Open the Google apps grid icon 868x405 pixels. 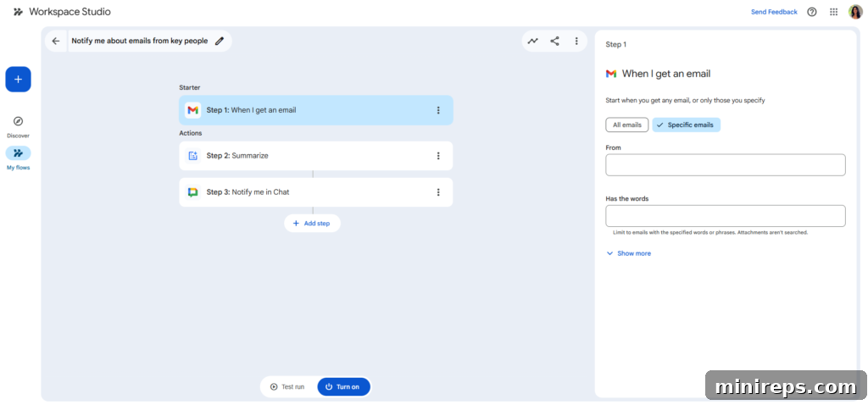tap(834, 12)
